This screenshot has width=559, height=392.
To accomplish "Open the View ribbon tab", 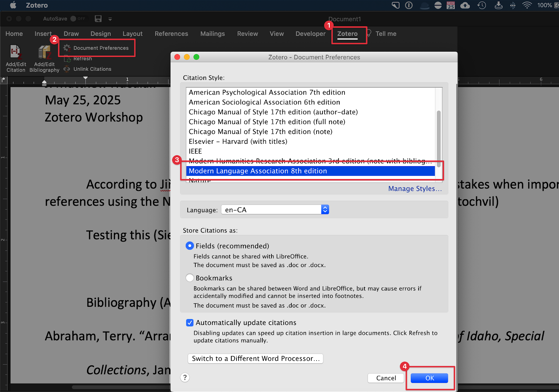I will 277,34.
